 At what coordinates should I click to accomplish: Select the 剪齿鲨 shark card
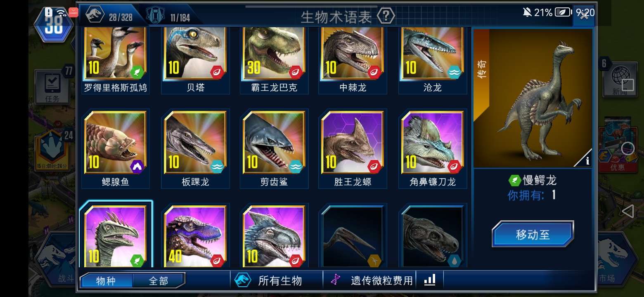274,148
